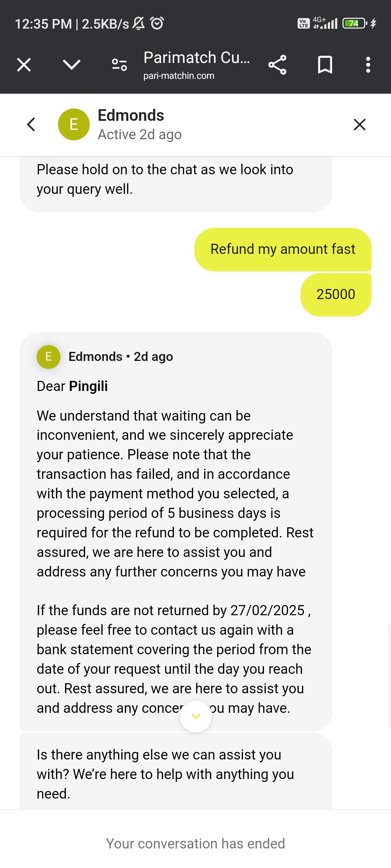Tap "Is there anything else" message
Viewport: 391px width, 868px height.
[165, 774]
